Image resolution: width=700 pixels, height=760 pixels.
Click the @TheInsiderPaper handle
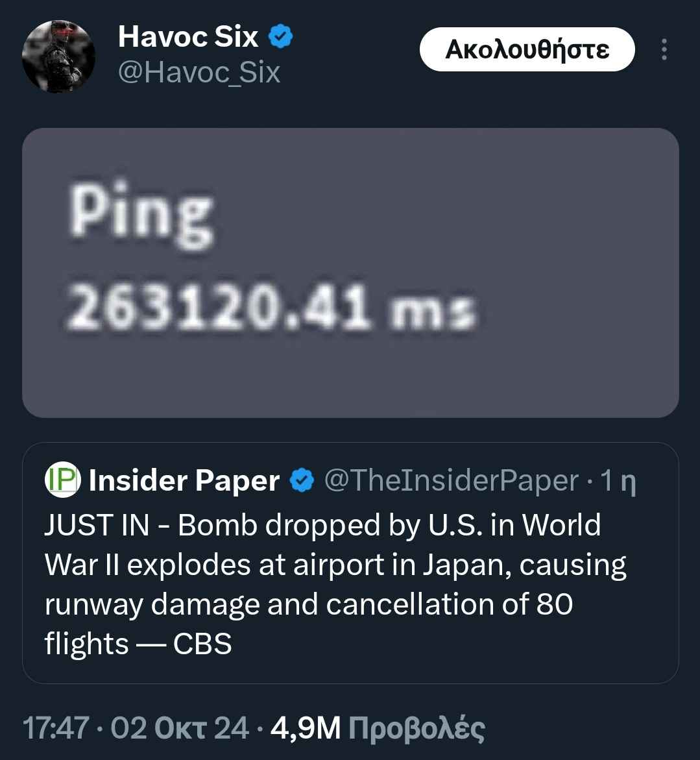point(450,481)
